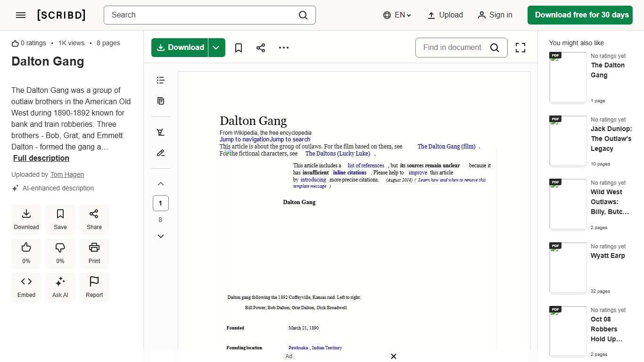Click the Find in document search field
The height and width of the screenshot is (362, 644).
452,48
